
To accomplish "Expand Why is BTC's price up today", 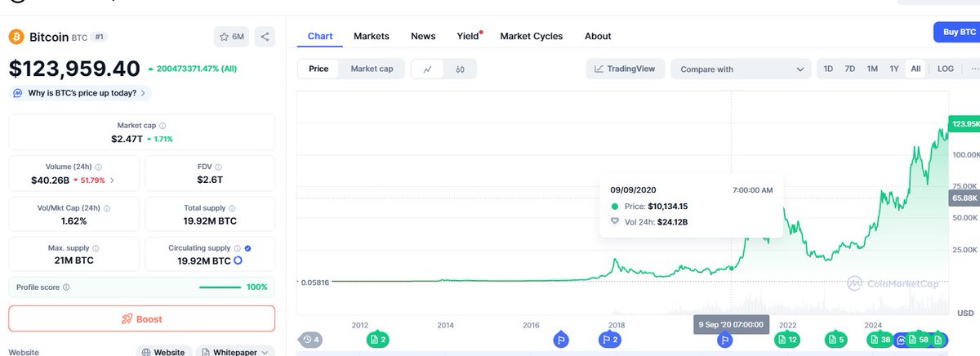I will (x=80, y=93).
